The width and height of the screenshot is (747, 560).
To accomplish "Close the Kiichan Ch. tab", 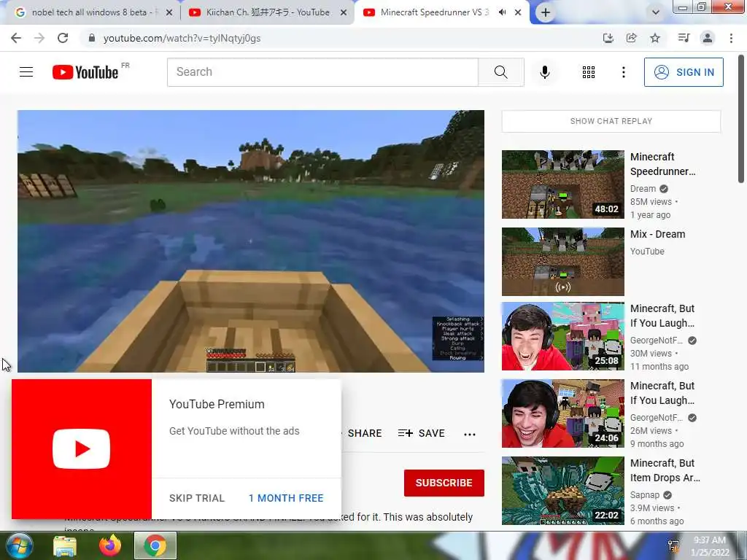I will (344, 13).
